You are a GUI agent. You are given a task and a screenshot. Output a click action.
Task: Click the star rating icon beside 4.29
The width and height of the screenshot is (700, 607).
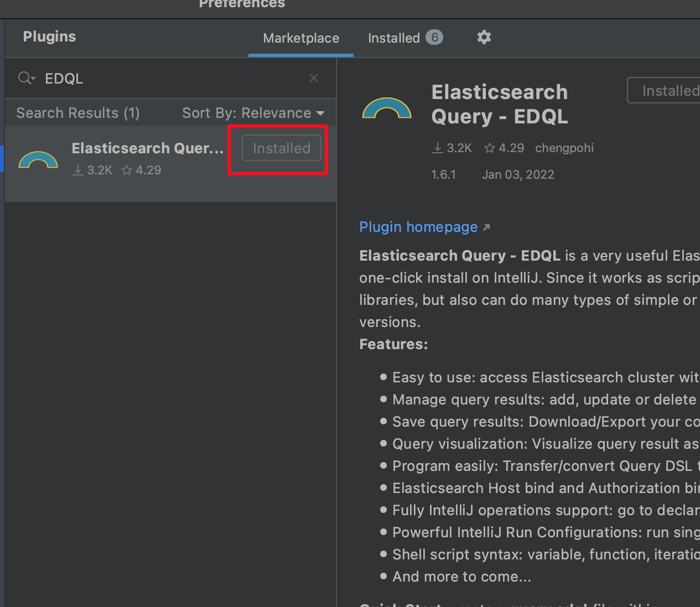pyautogui.click(x=489, y=148)
